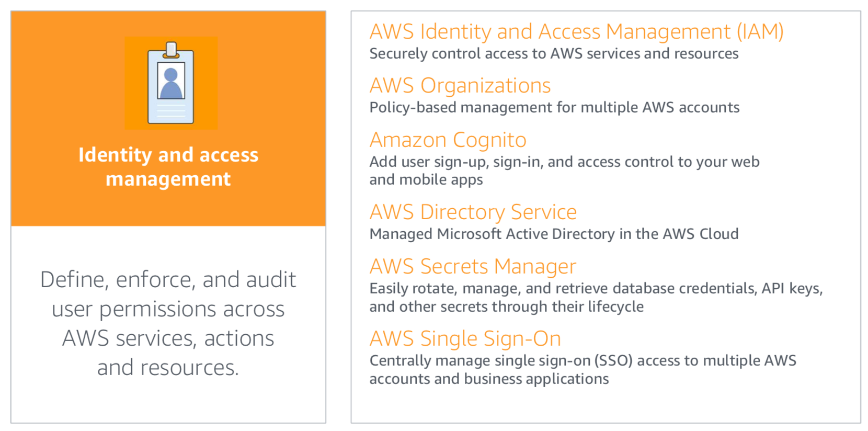Click 'and mobile apps' text line

(426, 180)
